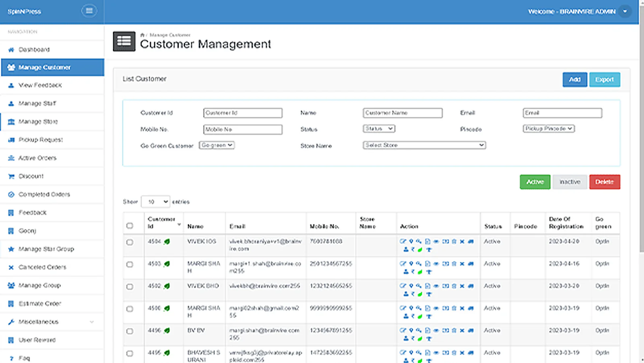The width and height of the screenshot is (644, 363).
Task: Check the box for customer 4502
Action: [130, 286]
